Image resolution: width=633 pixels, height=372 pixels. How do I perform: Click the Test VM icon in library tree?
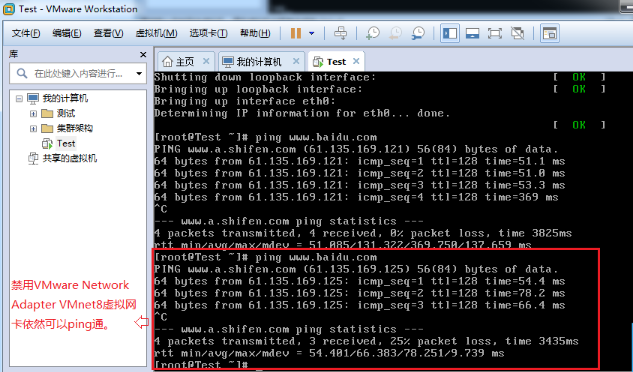click(x=47, y=143)
